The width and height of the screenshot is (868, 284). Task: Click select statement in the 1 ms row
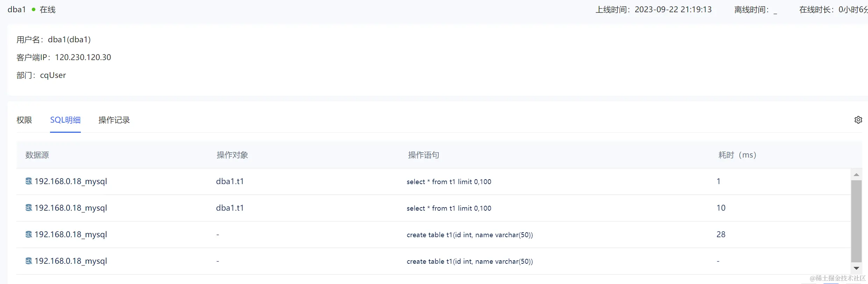[449, 182]
